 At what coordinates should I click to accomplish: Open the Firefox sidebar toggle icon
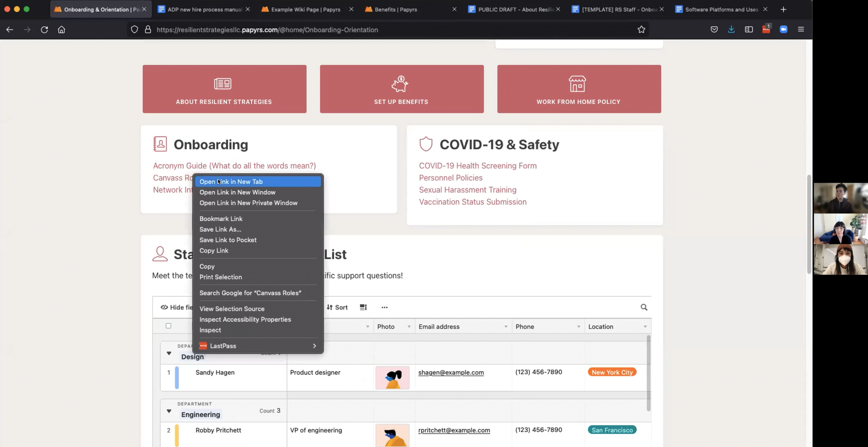point(749,29)
